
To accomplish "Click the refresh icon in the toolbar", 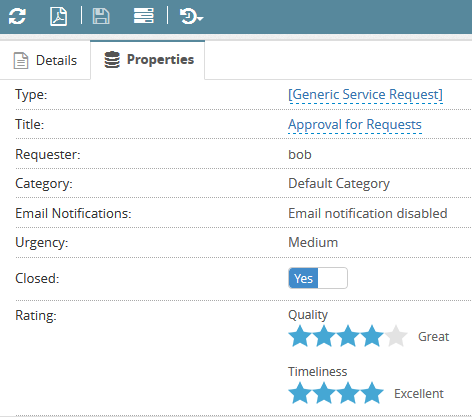I will [x=17, y=16].
